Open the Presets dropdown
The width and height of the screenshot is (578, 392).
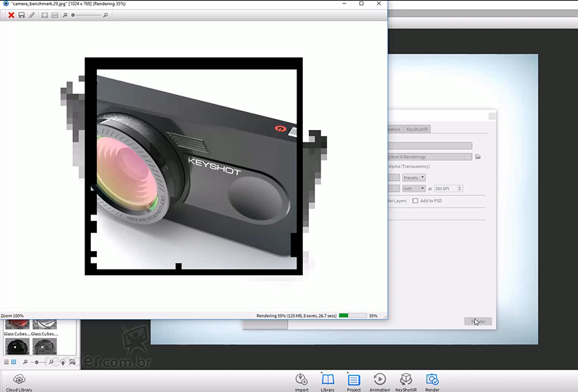(414, 177)
